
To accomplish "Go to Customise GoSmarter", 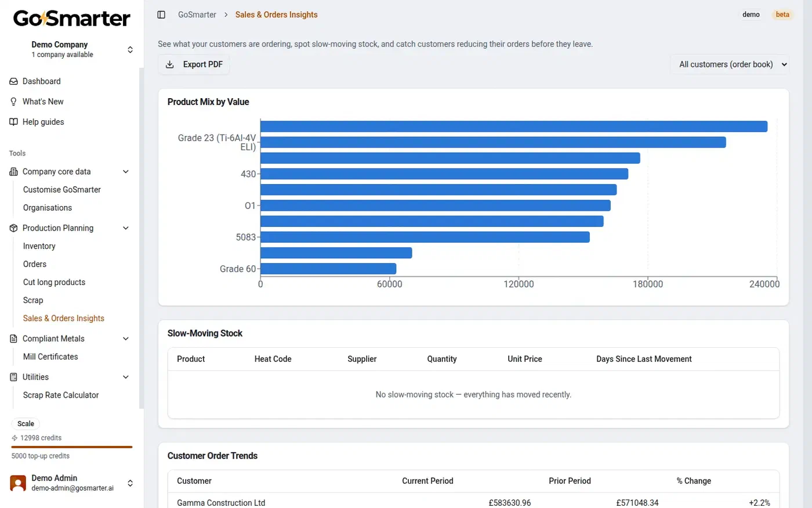I will [61, 190].
